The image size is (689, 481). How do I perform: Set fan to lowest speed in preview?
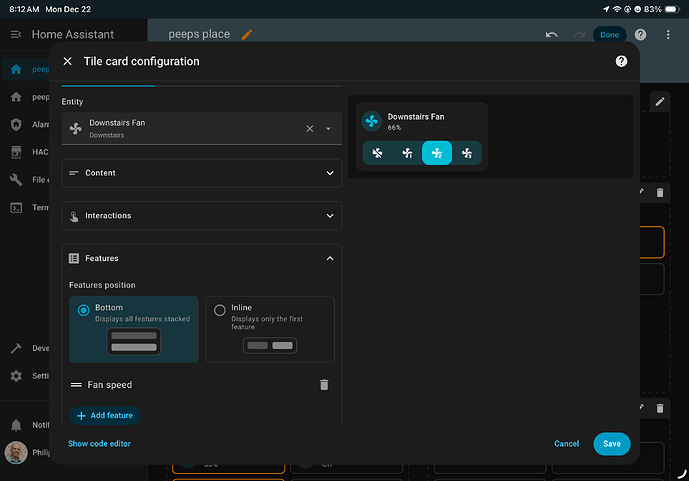click(x=377, y=153)
